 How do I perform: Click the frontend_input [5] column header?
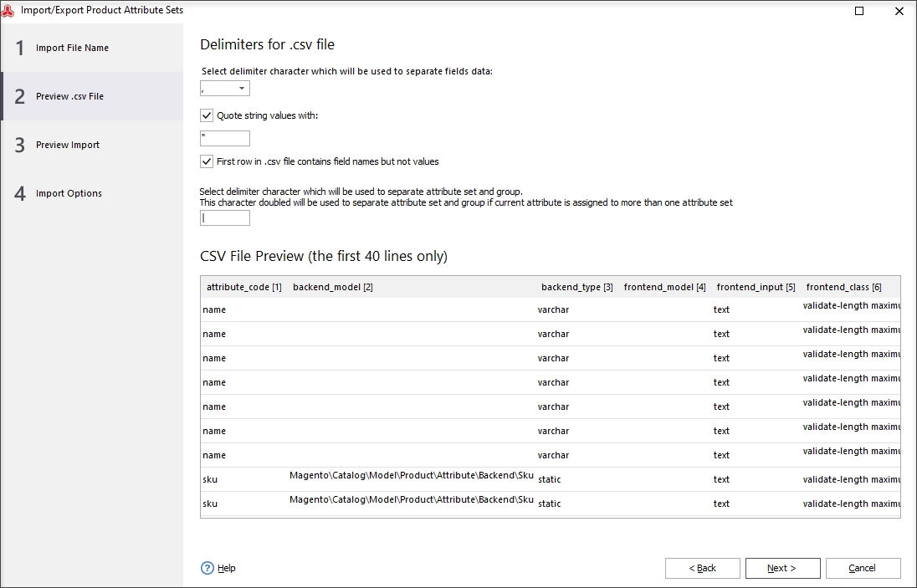tap(756, 287)
